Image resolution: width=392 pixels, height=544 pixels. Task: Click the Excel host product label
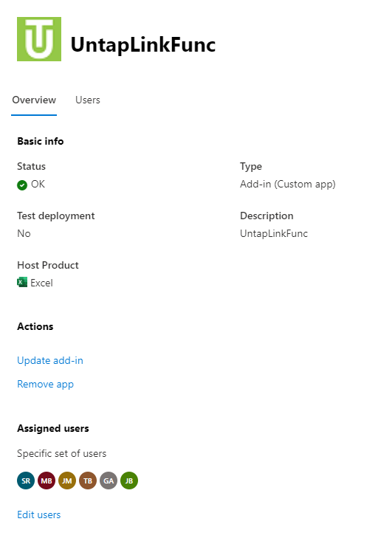[41, 283]
